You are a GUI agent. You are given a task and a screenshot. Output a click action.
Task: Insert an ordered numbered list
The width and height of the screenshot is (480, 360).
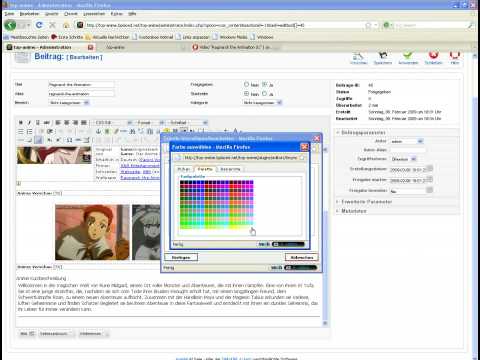29,131
